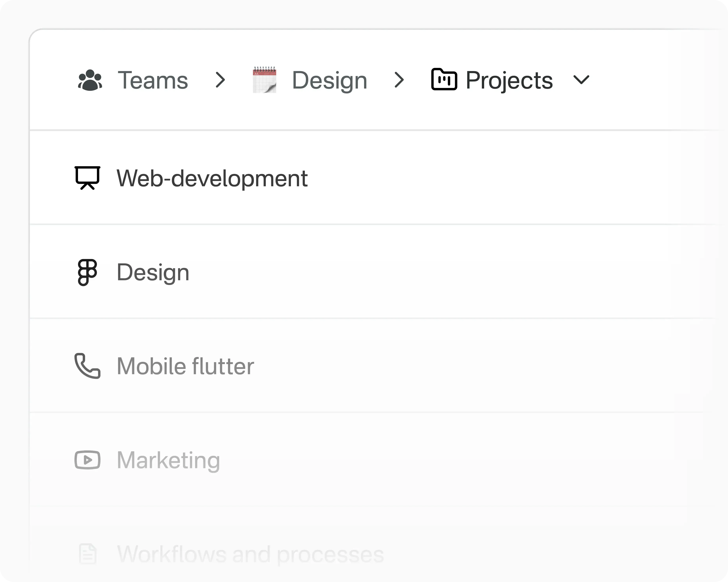The image size is (728, 582).
Task: Click the Projects folder icon
Action: coord(444,80)
